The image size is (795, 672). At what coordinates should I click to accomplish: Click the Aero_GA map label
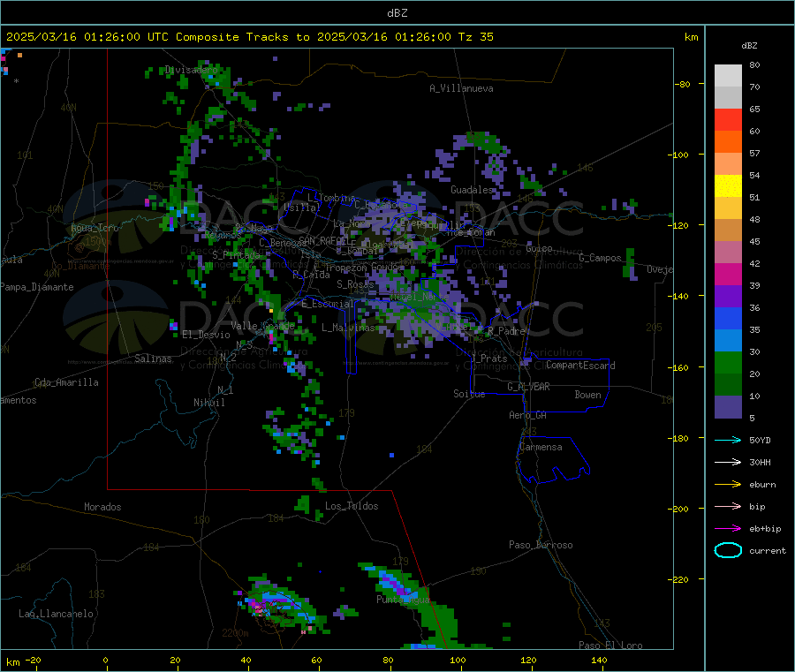[527, 415]
